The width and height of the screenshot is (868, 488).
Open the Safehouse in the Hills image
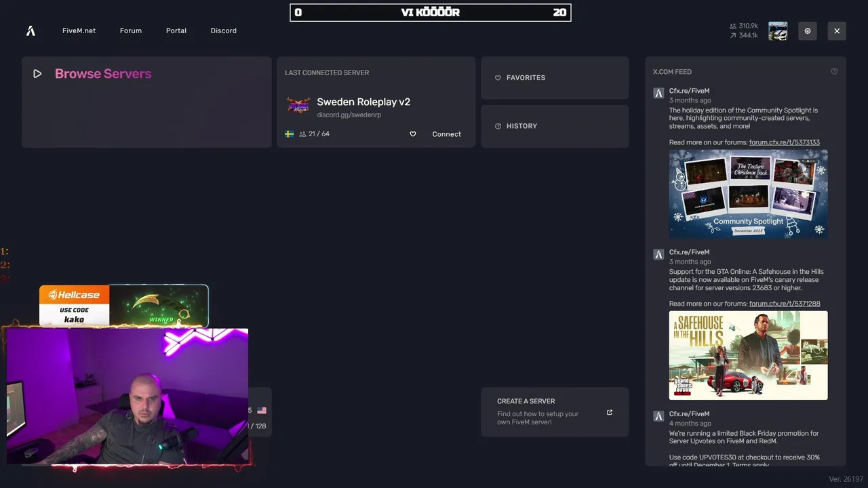click(x=749, y=355)
